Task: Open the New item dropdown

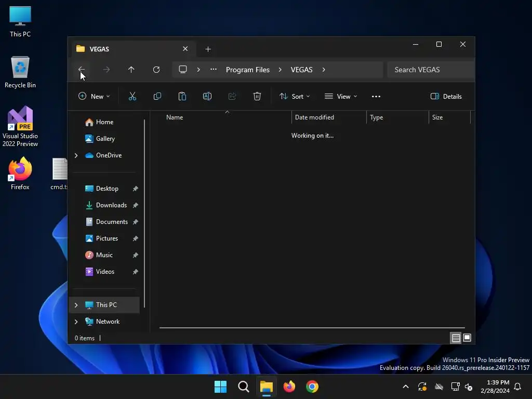Action: point(94,96)
